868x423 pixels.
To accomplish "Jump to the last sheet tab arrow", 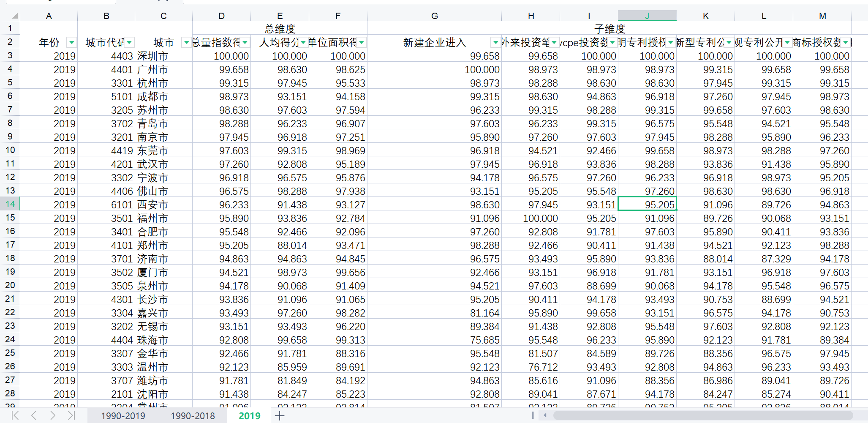I will pyautogui.click(x=71, y=416).
